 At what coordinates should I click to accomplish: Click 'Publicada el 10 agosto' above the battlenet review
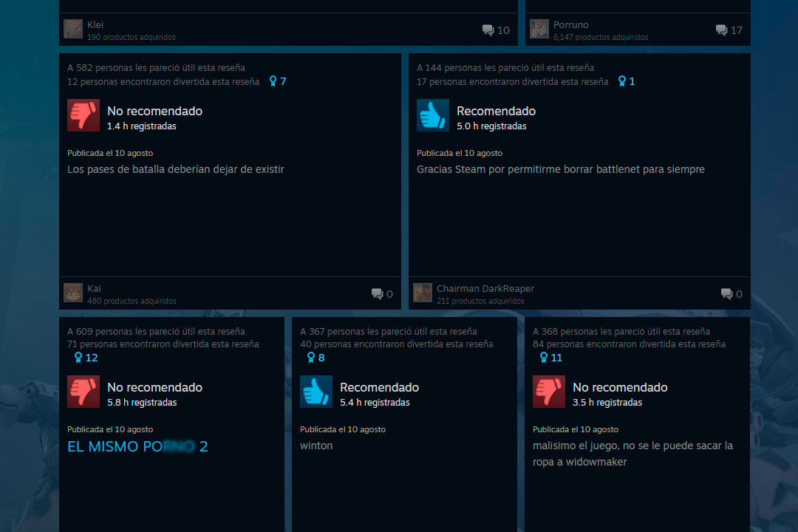point(460,153)
